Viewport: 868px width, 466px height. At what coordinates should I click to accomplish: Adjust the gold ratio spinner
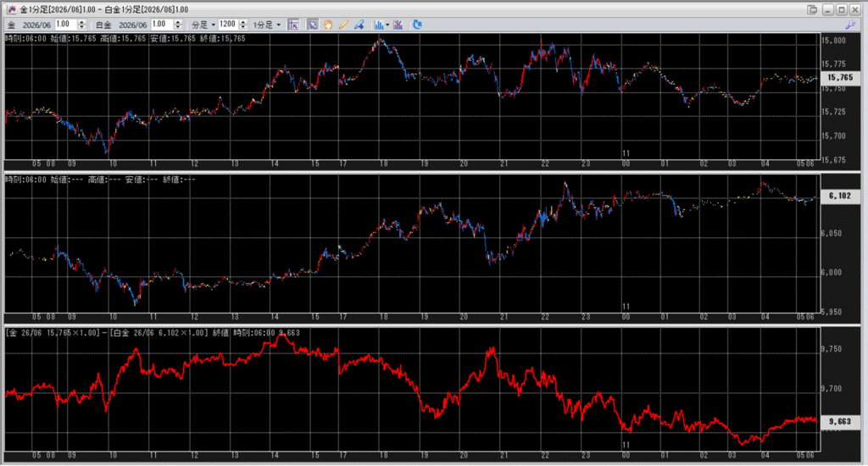click(x=82, y=25)
